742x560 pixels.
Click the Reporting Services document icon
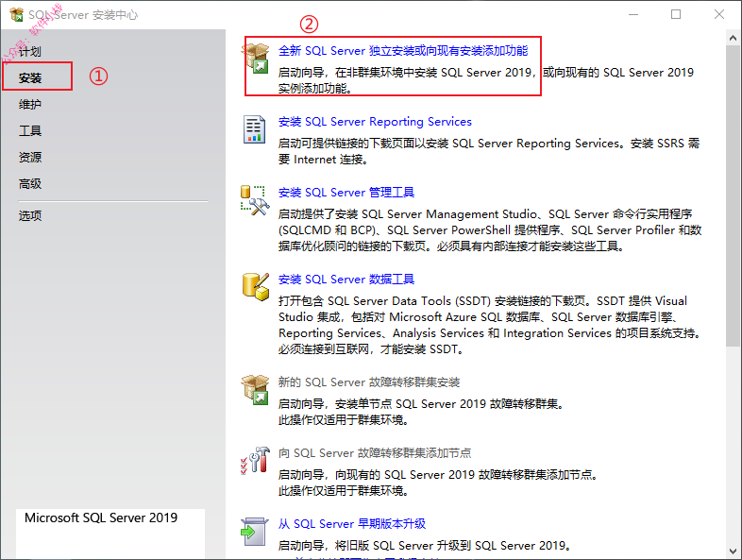(x=254, y=129)
